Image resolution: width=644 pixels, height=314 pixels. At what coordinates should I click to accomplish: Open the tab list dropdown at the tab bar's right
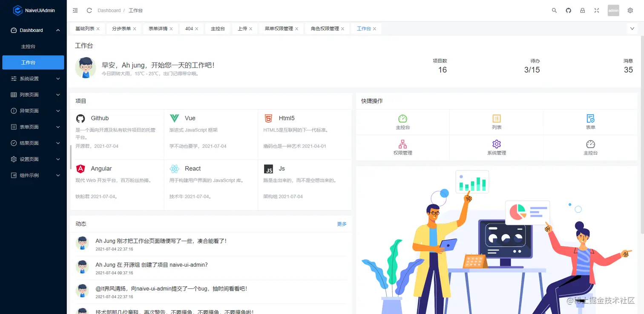pos(632,28)
